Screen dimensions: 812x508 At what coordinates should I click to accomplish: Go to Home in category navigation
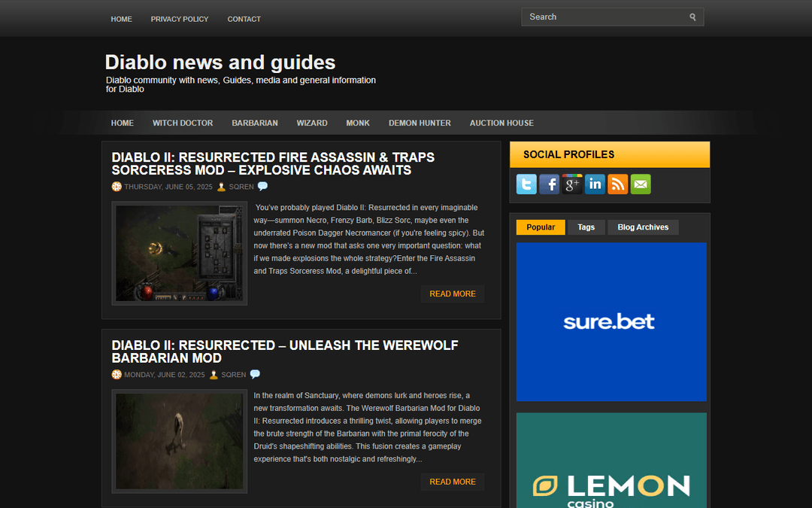(123, 123)
